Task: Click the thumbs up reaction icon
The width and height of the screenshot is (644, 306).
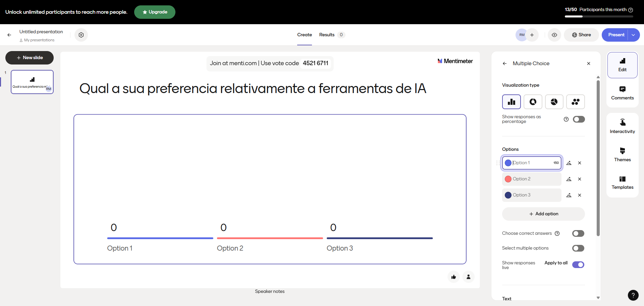Action: pyautogui.click(x=453, y=277)
